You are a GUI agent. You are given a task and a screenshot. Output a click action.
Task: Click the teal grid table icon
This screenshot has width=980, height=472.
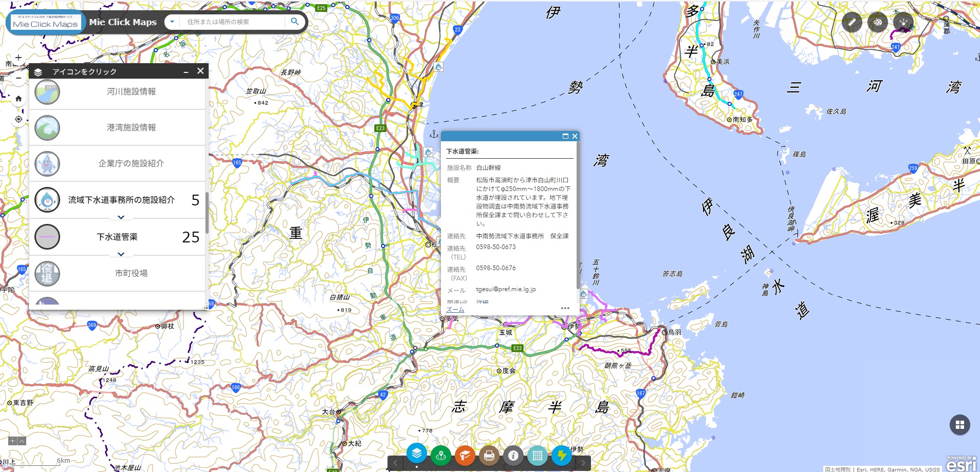tap(537, 455)
